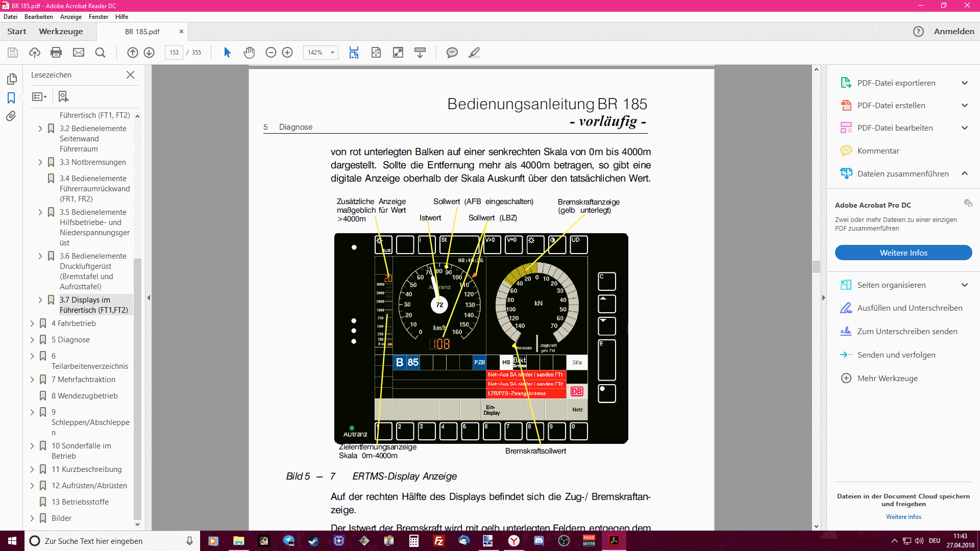Expand the 3.7 Displays im Führertisch bookmark
The height and width of the screenshot is (551, 980).
click(x=40, y=300)
